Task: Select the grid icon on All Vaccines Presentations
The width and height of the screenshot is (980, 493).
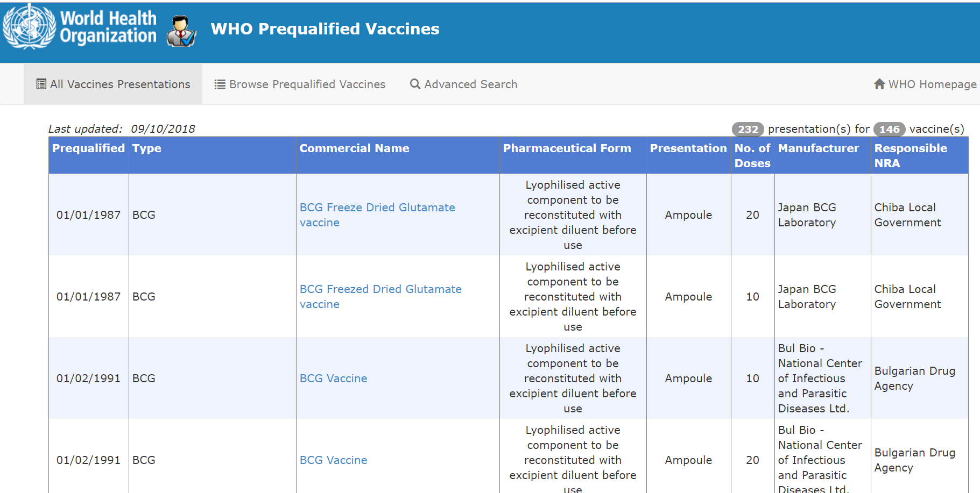Action: point(41,84)
